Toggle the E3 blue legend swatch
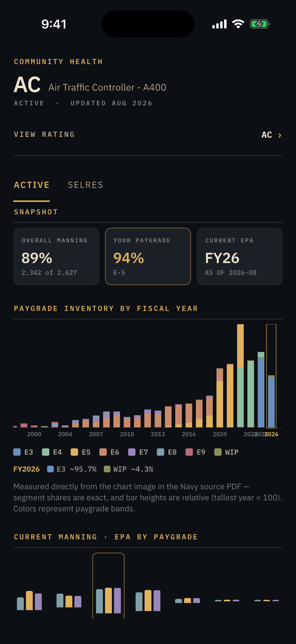 click(x=17, y=452)
